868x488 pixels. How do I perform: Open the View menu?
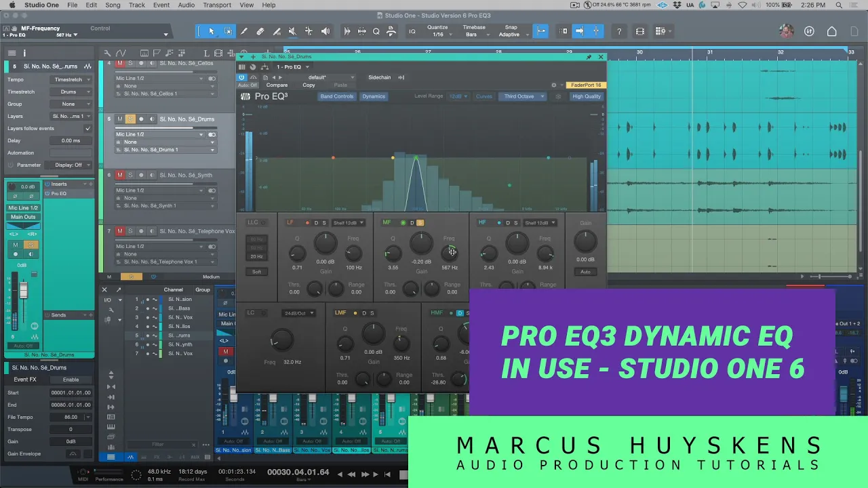[x=247, y=5]
